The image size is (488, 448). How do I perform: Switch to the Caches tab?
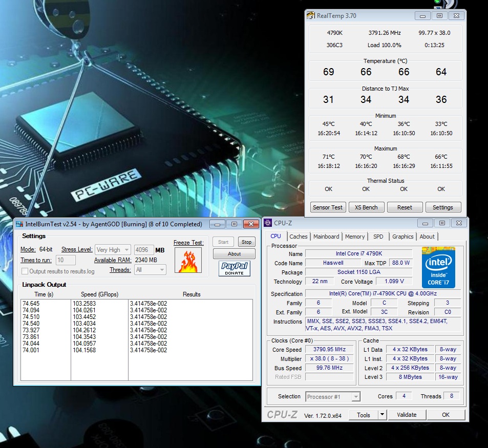click(x=298, y=237)
